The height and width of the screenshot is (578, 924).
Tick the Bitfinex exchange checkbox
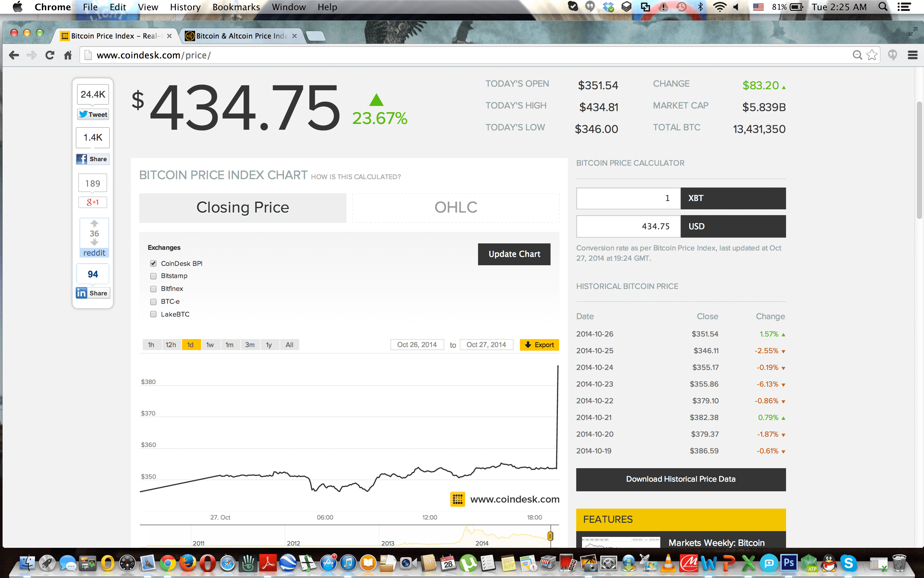pos(153,289)
